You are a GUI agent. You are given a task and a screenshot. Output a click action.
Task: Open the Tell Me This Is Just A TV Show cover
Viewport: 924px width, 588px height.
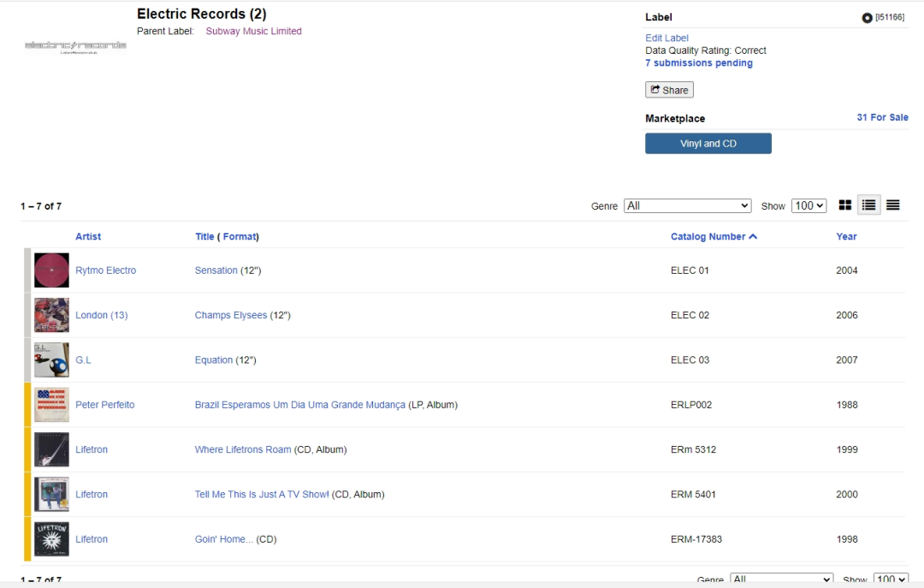pos(51,494)
